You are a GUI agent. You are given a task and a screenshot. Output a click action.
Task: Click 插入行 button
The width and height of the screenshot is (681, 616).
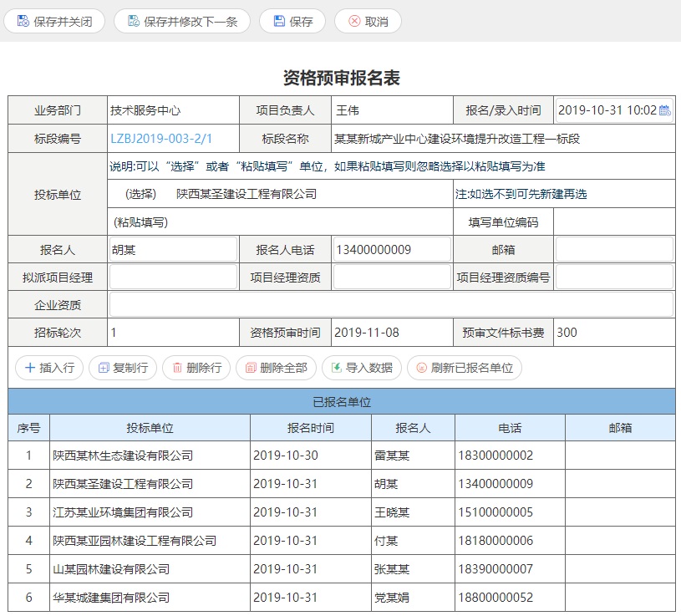point(49,368)
